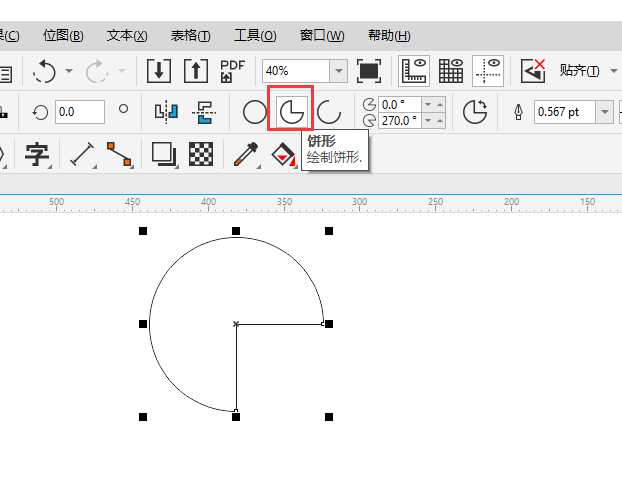Viewport: 622px width, 502px height.
Task: Toggle Show grid
Action: pos(451,71)
